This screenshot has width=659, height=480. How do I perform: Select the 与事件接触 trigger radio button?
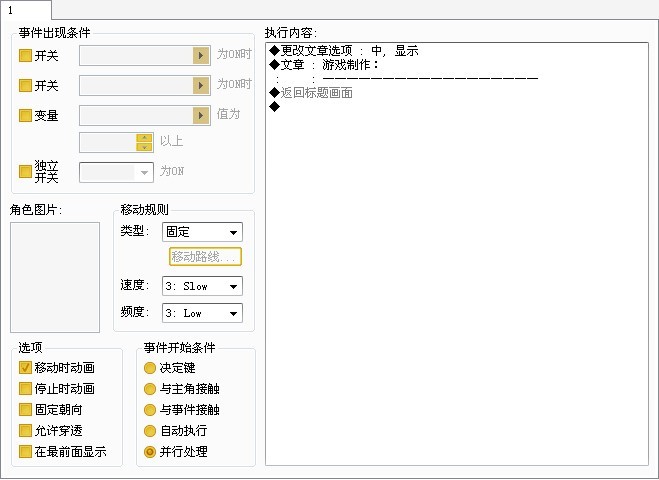coord(150,410)
